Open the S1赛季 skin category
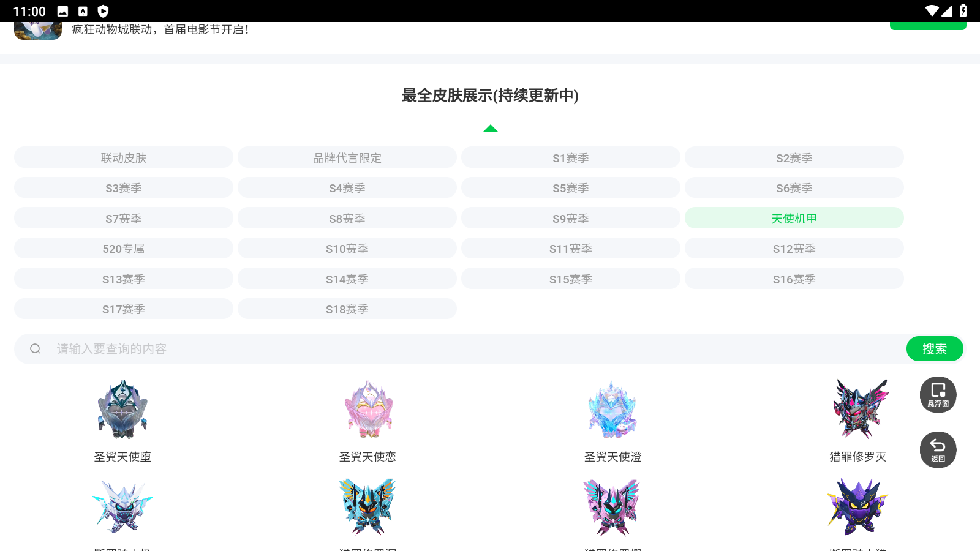The image size is (980, 551). 570,157
